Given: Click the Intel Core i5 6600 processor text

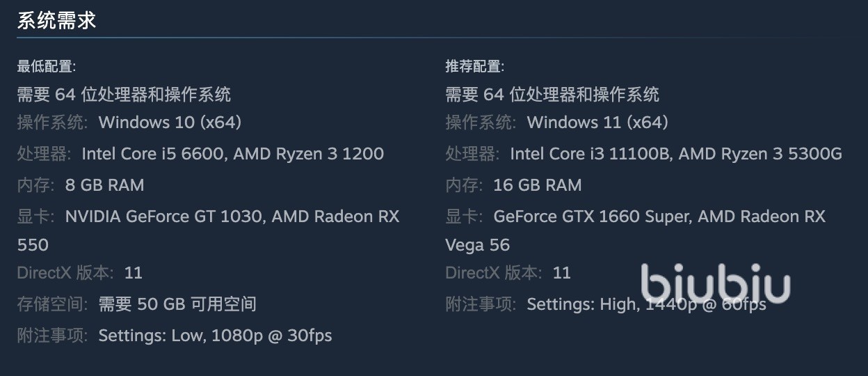Looking at the screenshot, I should tap(152, 154).
